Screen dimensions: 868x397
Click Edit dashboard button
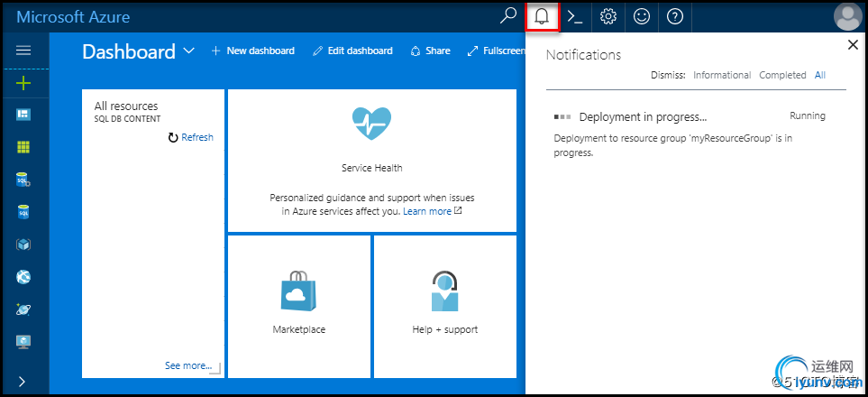pyautogui.click(x=352, y=51)
